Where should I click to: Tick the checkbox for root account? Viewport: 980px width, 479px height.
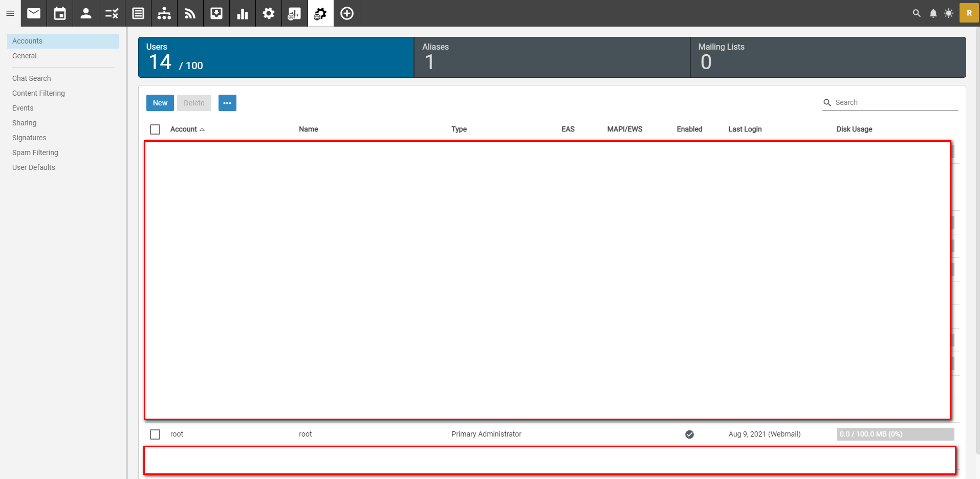pos(155,434)
